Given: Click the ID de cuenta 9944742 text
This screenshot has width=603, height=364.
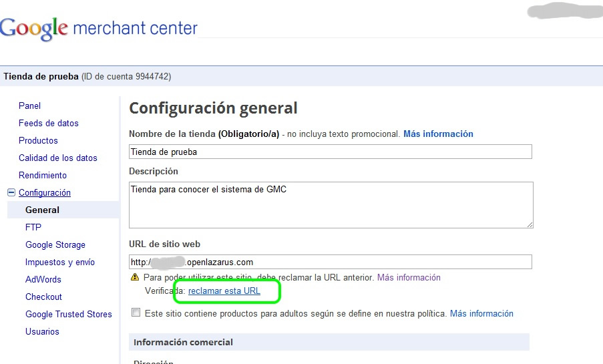Looking at the screenshot, I should (x=126, y=76).
